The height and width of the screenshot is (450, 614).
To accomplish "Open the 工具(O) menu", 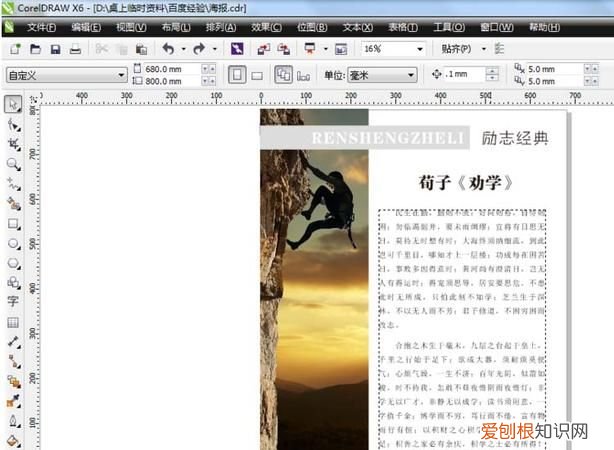I will (x=449, y=27).
